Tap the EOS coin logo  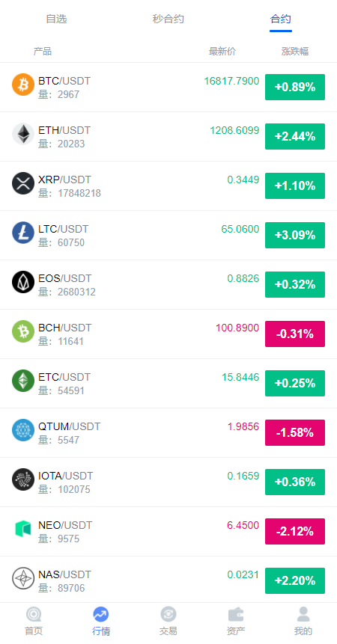click(23, 282)
